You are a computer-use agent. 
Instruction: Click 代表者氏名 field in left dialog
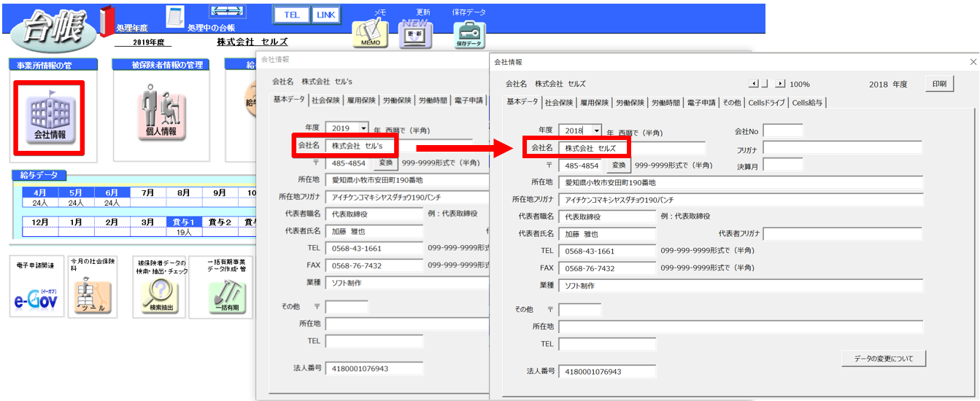point(374,231)
